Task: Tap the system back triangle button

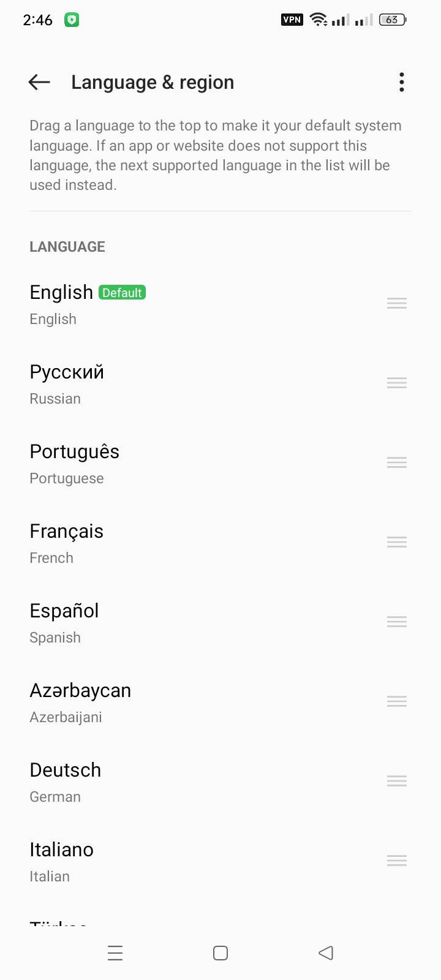Action: [x=326, y=953]
